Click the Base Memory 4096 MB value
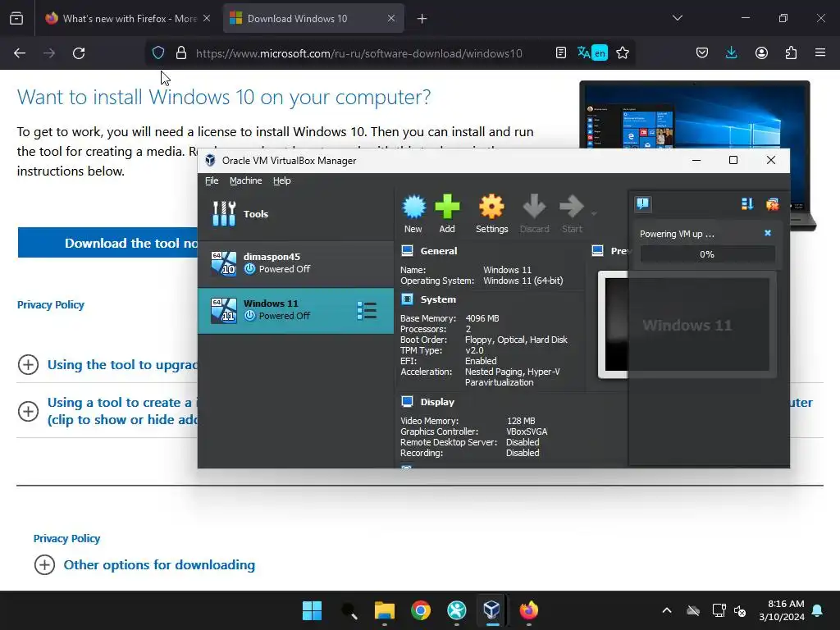 pyautogui.click(x=482, y=318)
